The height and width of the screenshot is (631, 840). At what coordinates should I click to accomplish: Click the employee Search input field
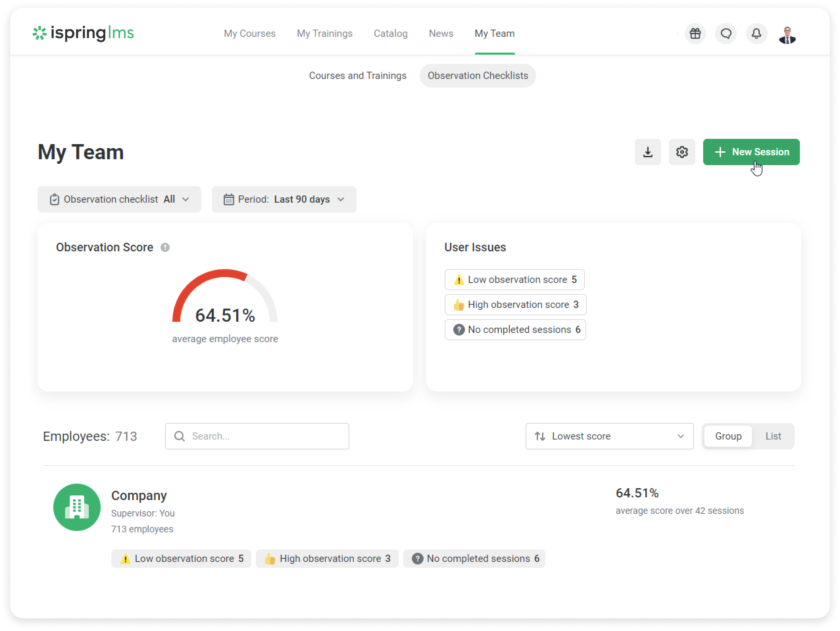(257, 436)
